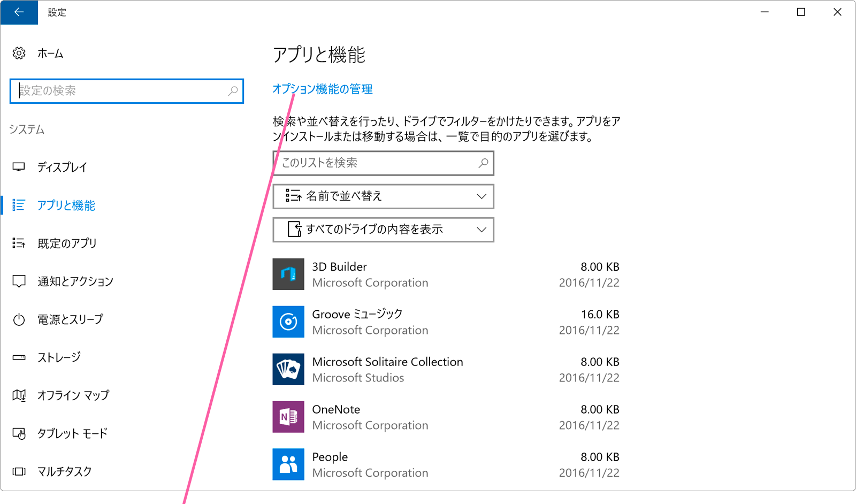Click the OneNote app icon
This screenshot has height=504, width=856.
288,417
